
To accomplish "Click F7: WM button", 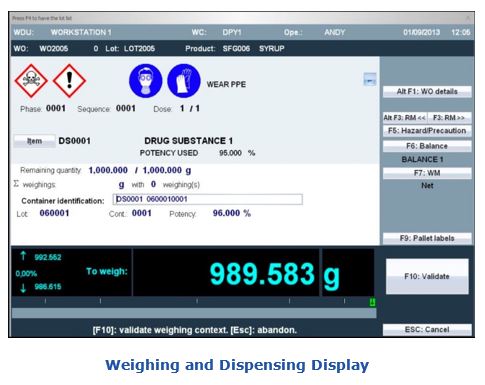I will pos(427,173).
